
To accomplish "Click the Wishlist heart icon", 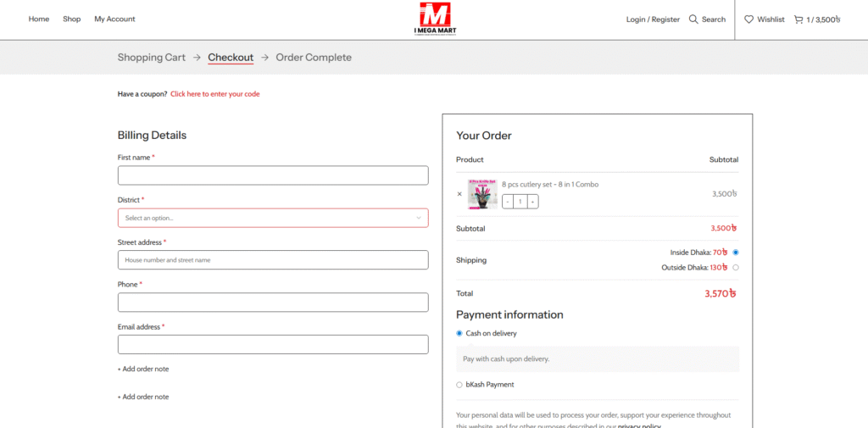I will [748, 19].
